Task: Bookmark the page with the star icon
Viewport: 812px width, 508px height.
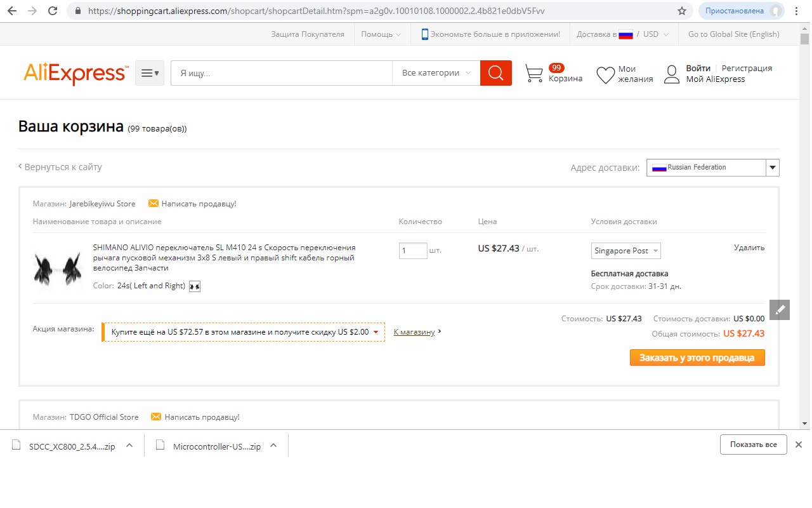Action: click(x=682, y=11)
